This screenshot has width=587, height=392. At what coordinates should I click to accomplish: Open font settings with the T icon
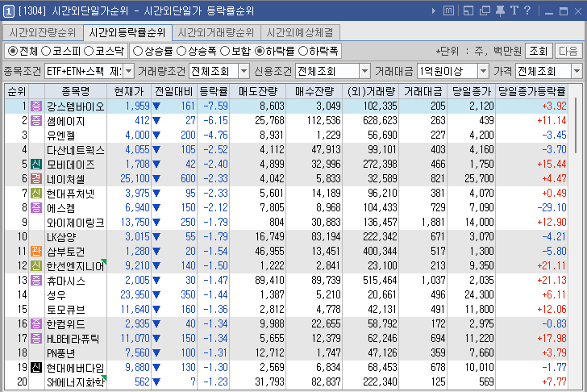[x=514, y=10]
